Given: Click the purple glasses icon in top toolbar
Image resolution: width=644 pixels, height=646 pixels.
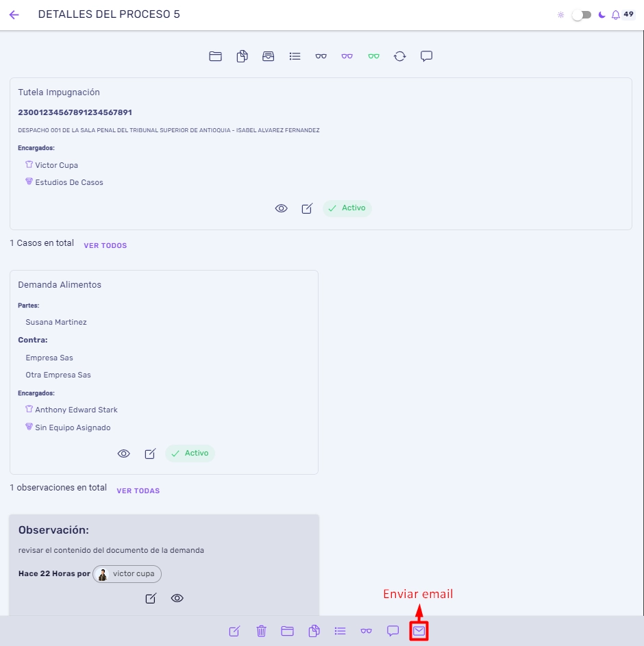Looking at the screenshot, I should pyautogui.click(x=347, y=56).
